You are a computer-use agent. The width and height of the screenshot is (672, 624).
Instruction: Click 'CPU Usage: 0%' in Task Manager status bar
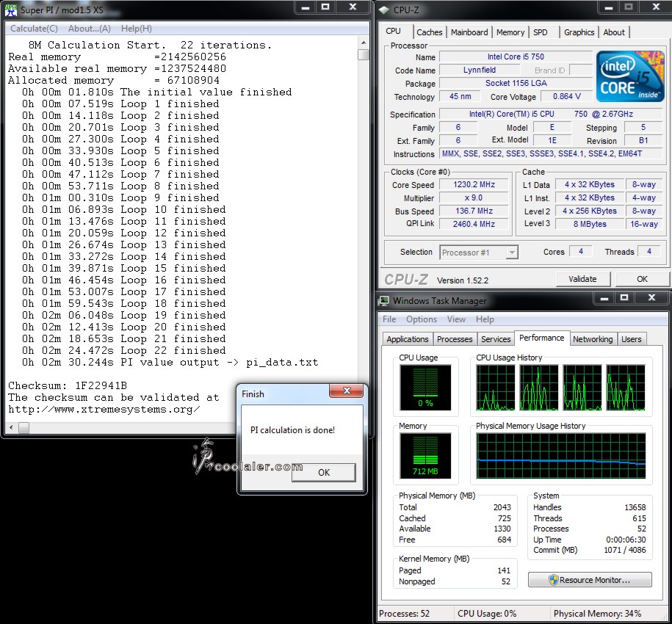point(487,613)
